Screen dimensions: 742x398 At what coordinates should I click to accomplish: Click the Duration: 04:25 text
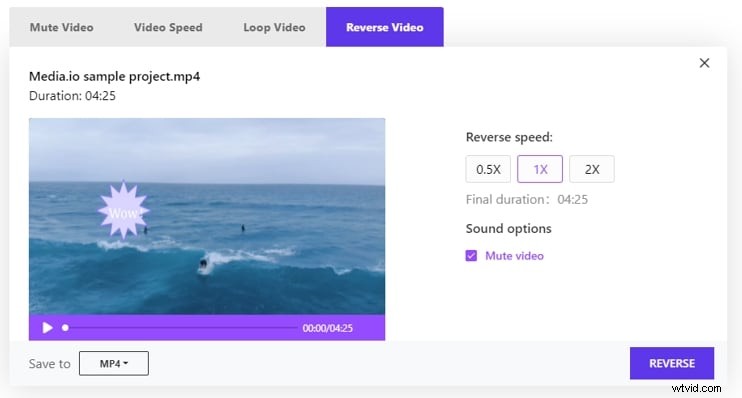pos(72,96)
